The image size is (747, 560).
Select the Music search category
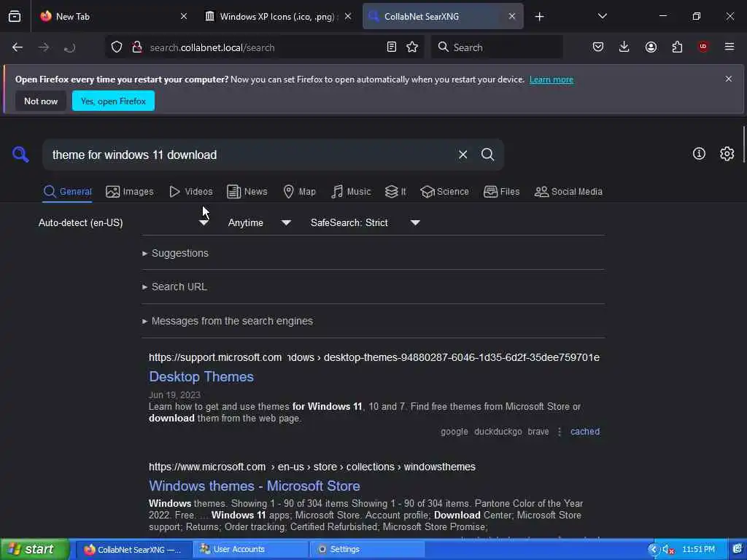(x=351, y=192)
